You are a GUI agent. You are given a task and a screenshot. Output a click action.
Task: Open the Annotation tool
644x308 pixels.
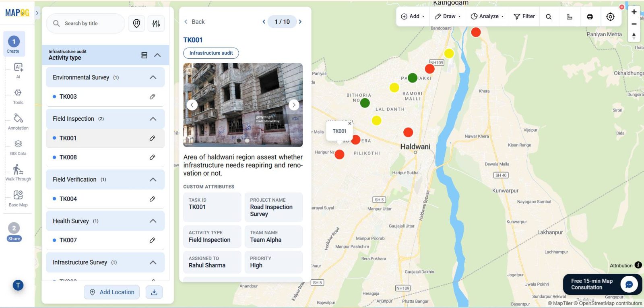[x=18, y=122]
